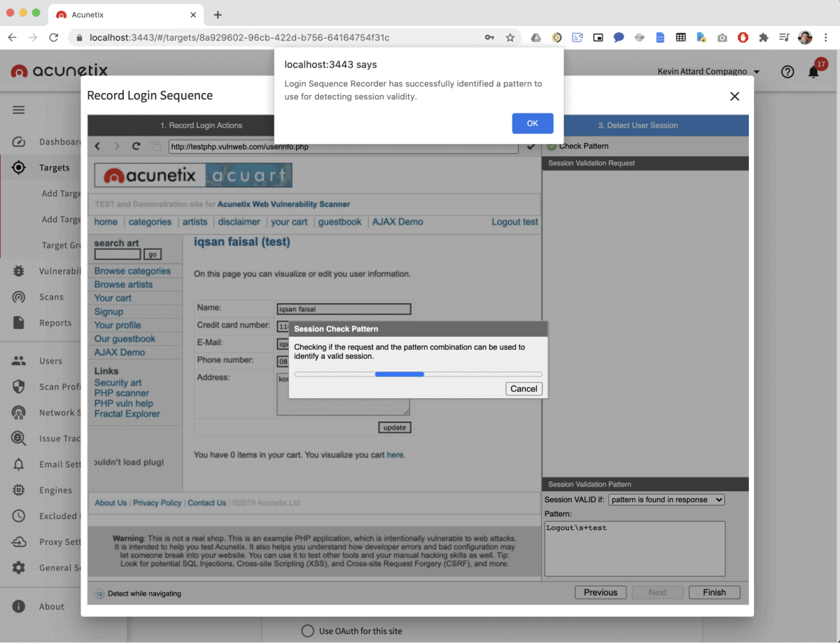Viewport: 840px width, 643px height.
Task: Select the Targets sidebar icon
Action: tap(19, 168)
